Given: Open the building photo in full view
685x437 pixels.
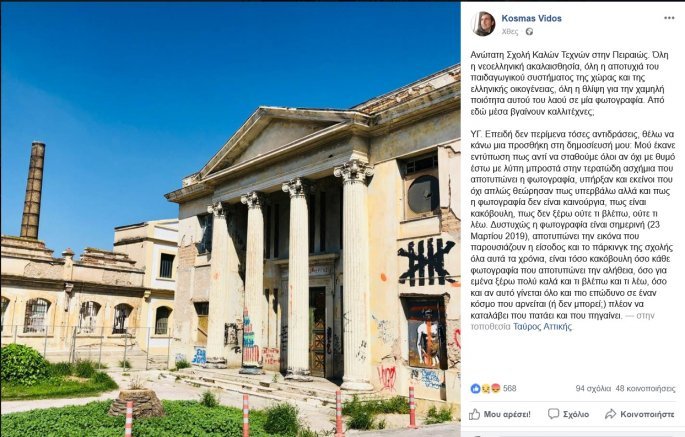Looking at the screenshot, I should click(x=230, y=218).
